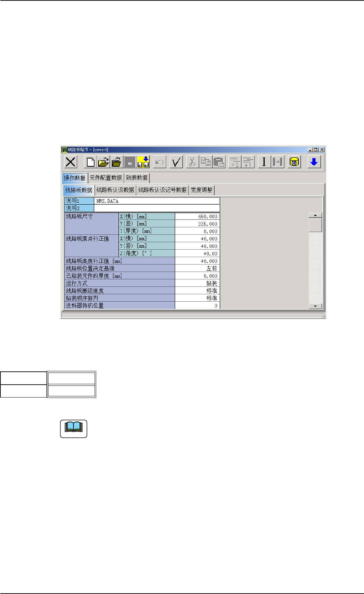
Task: Click 线路板原点补正值 Y(竖) value +0.000
Action: coord(197,246)
